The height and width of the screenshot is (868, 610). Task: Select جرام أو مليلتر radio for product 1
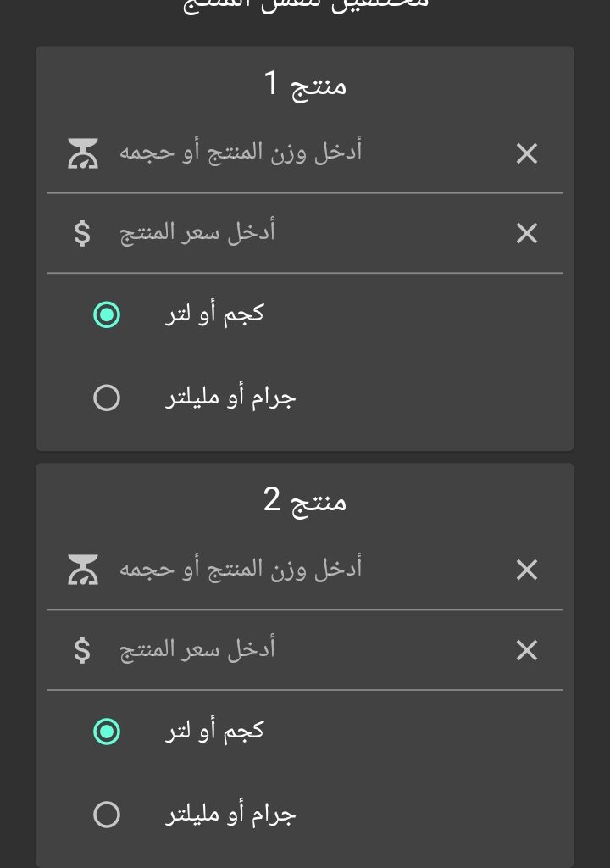pos(107,398)
